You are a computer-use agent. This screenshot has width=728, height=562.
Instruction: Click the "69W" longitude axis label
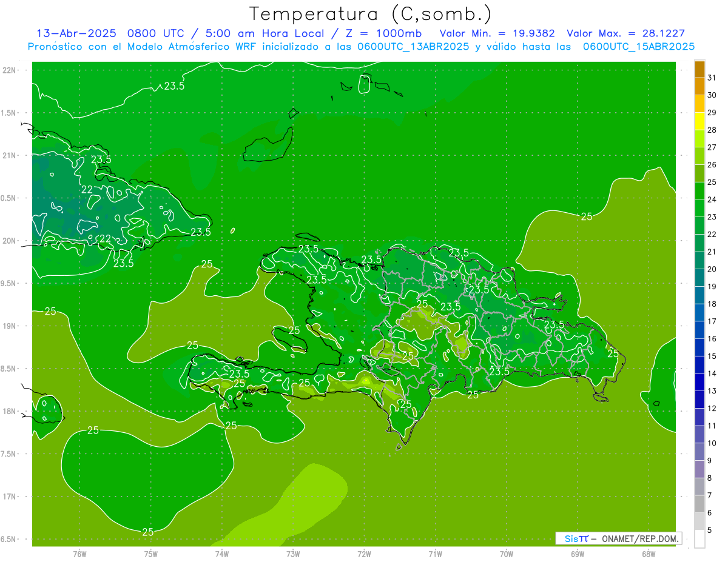(578, 554)
